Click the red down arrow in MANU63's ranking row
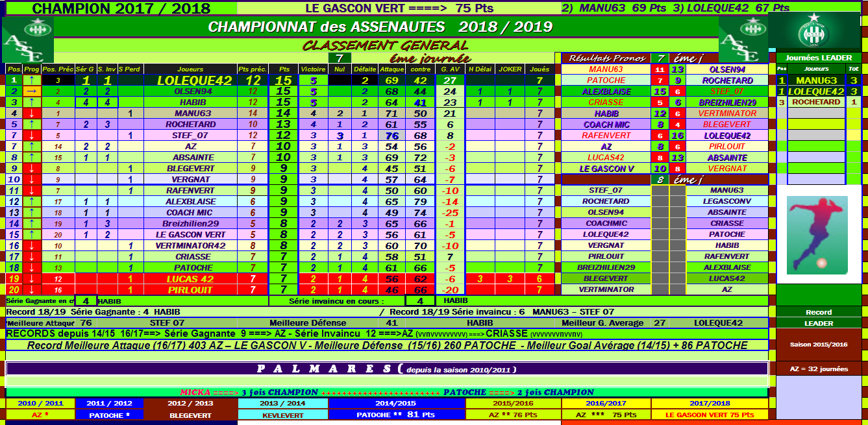This screenshot has height=425, width=868. [32, 114]
